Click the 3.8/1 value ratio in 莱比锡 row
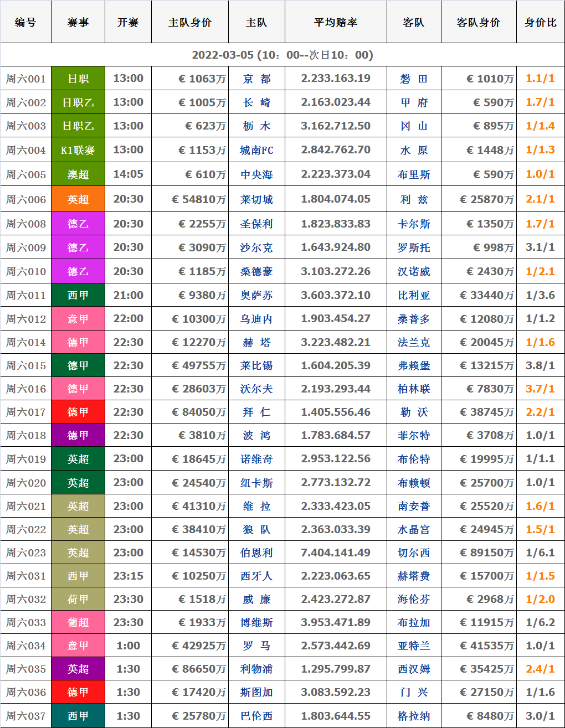This screenshot has height=728, width=565. pos(540,366)
